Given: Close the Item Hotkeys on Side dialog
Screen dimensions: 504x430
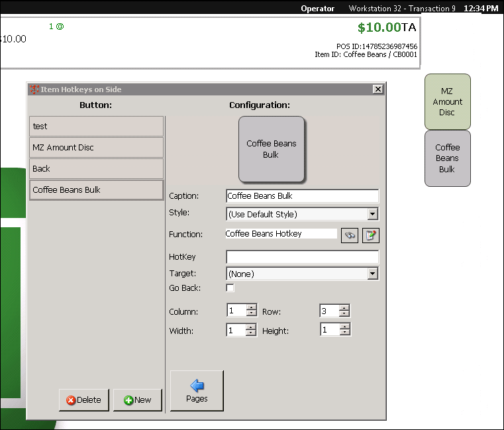Looking at the screenshot, I should tap(378, 89).
